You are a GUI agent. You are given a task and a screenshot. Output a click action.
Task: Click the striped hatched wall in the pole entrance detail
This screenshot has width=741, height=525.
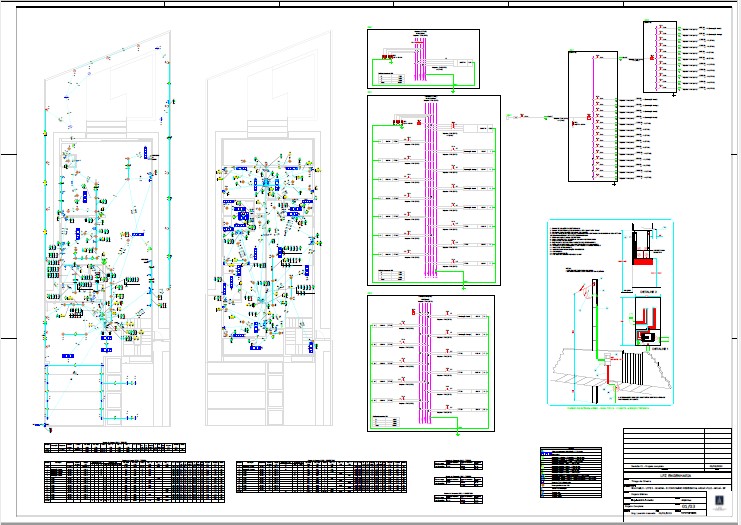click(x=631, y=368)
